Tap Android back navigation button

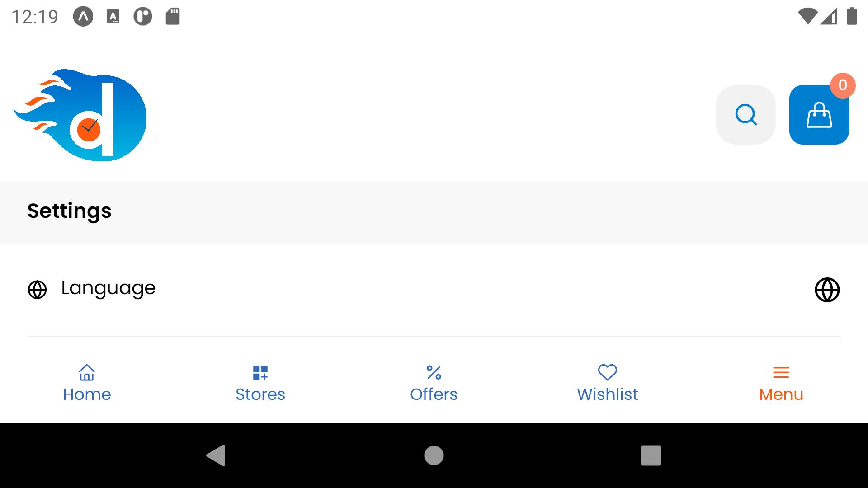point(216,455)
